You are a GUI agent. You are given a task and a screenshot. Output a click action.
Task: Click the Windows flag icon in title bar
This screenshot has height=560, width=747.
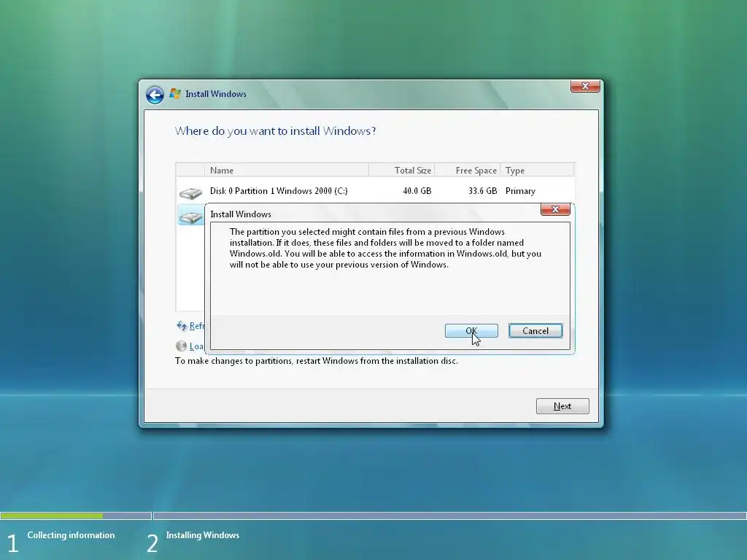coord(175,94)
